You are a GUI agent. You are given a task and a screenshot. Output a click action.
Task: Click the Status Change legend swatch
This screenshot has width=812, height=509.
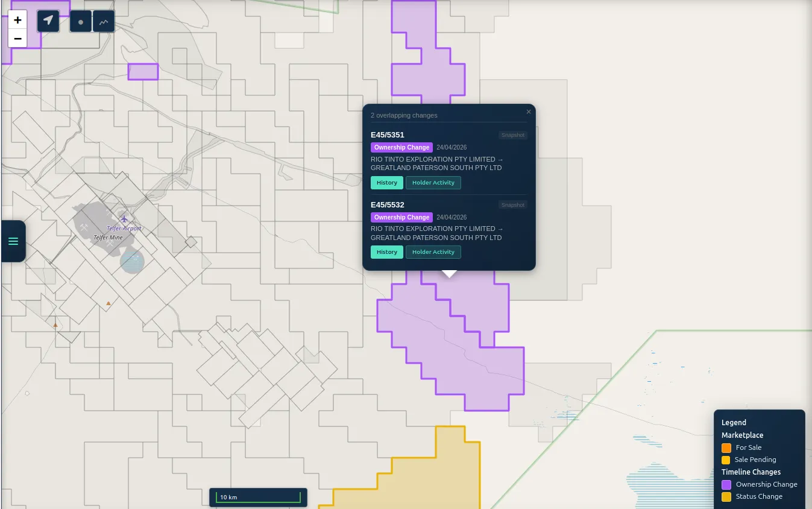pyautogui.click(x=726, y=496)
